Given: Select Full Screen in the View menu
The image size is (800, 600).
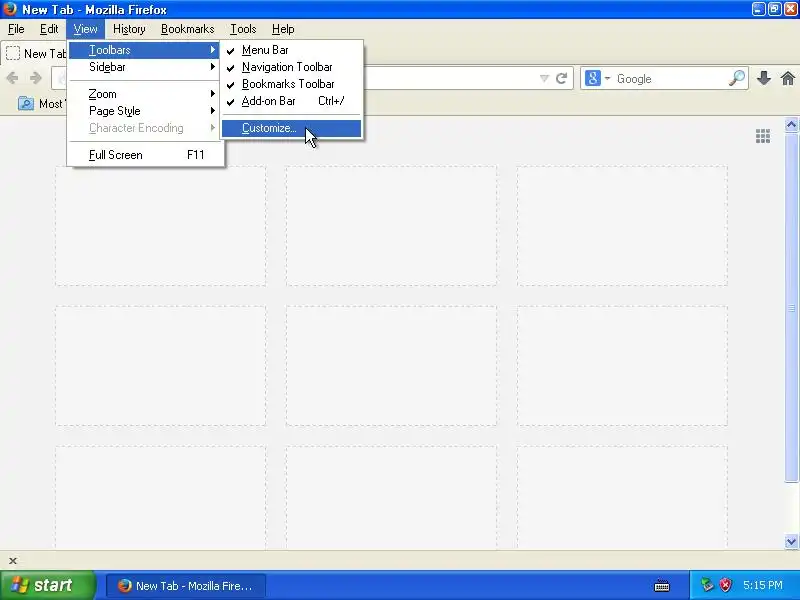Looking at the screenshot, I should [x=145, y=155].
